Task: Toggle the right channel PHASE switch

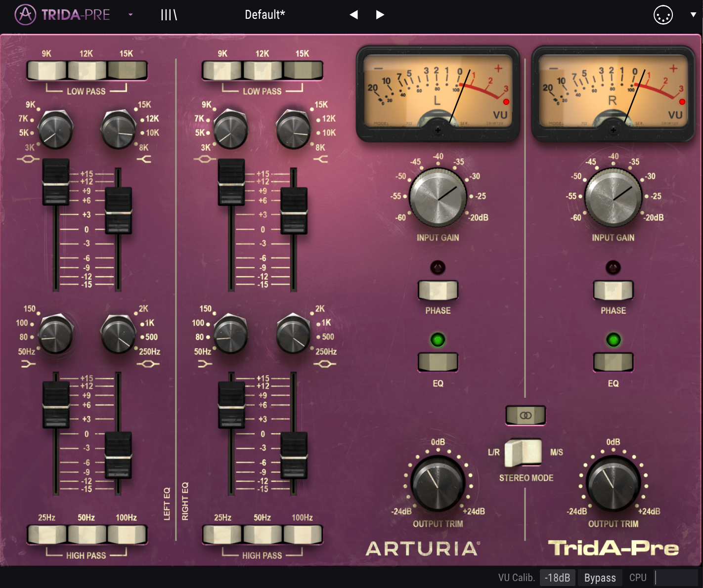Action: click(x=613, y=290)
